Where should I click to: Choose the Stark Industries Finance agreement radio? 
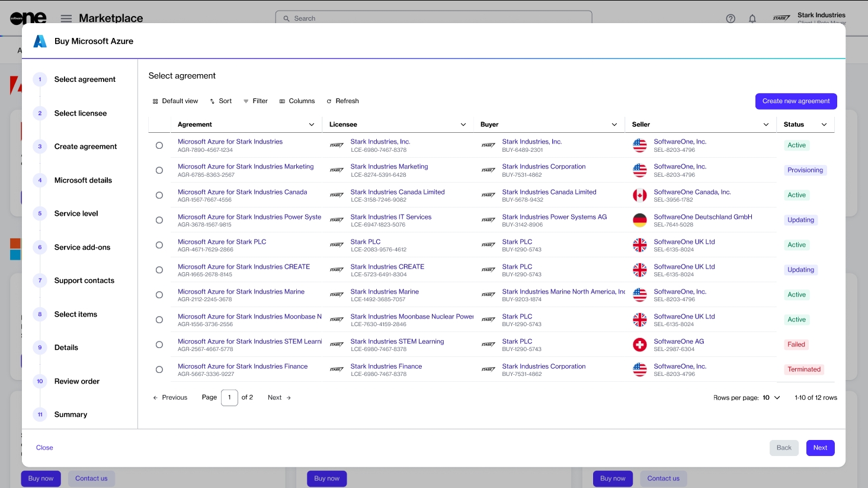click(x=159, y=369)
